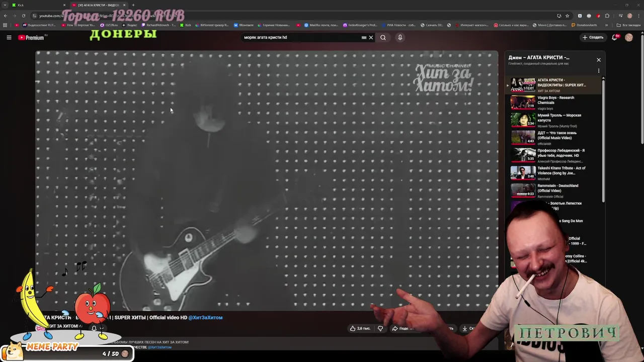Close the Джем playlist panel
This screenshot has height=362, width=644.
(599, 60)
